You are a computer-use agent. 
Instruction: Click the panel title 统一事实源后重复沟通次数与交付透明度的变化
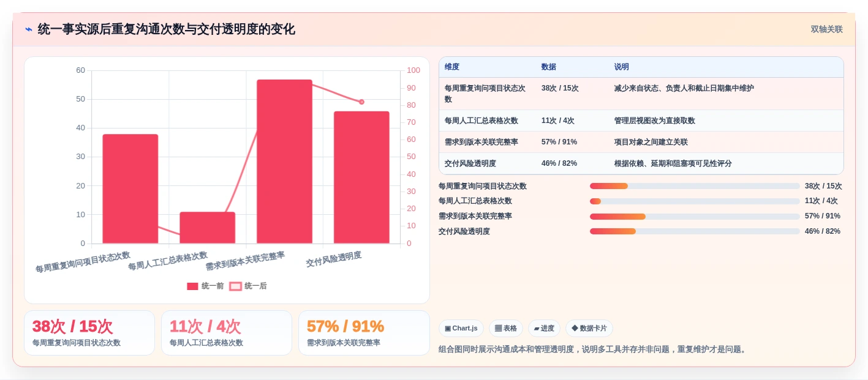[167, 29]
